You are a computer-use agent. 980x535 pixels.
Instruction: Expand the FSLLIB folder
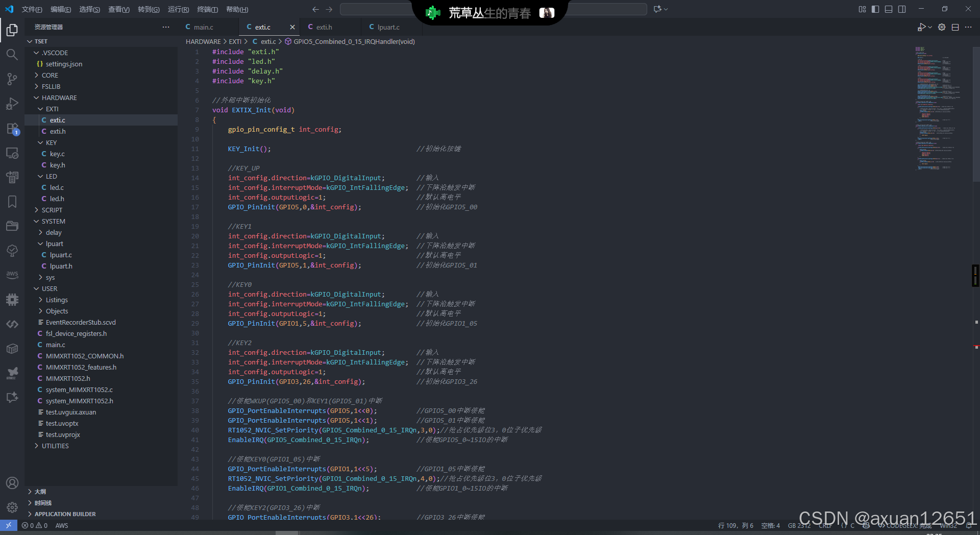click(x=101, y=86)
